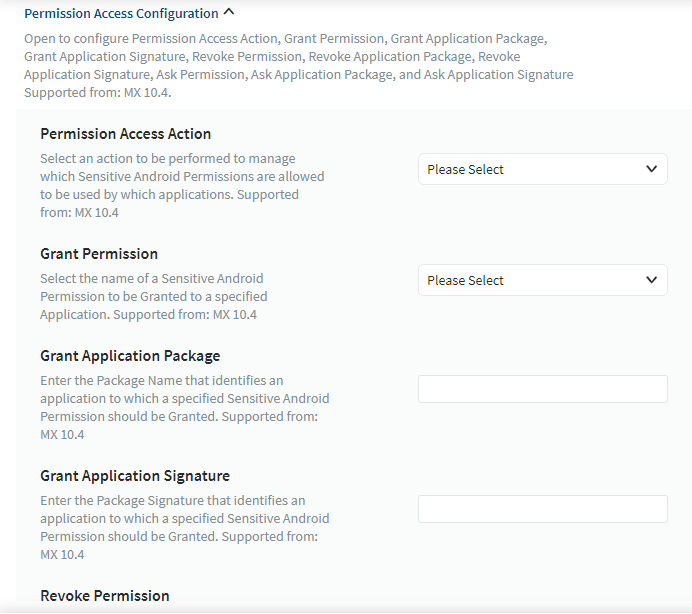The width and height of the screenshot is (692, 614).
Task: Click 'Please Select' text in Permission Access Action
Action: (x=465, y=169)
